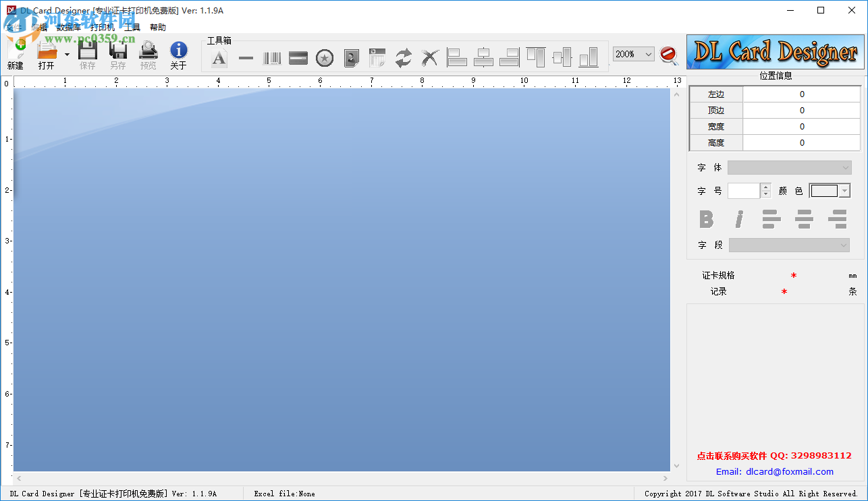Select the barcode tool

272,58
